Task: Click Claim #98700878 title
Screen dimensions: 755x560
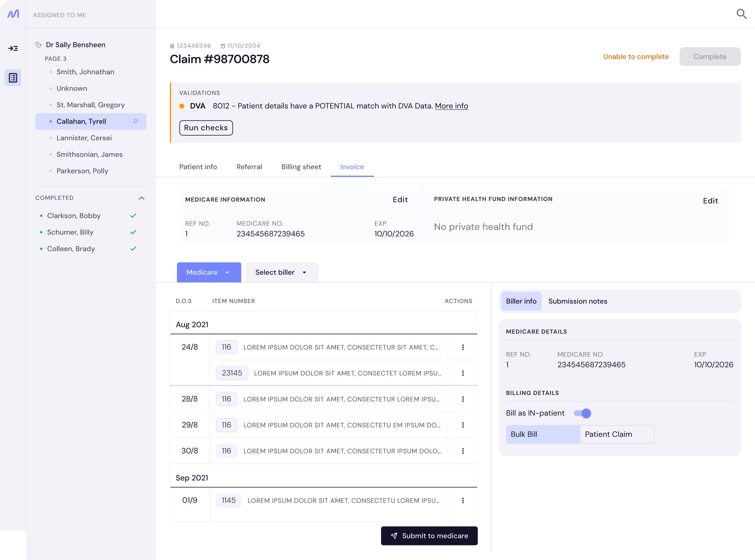Action: (x=219, y=59)
